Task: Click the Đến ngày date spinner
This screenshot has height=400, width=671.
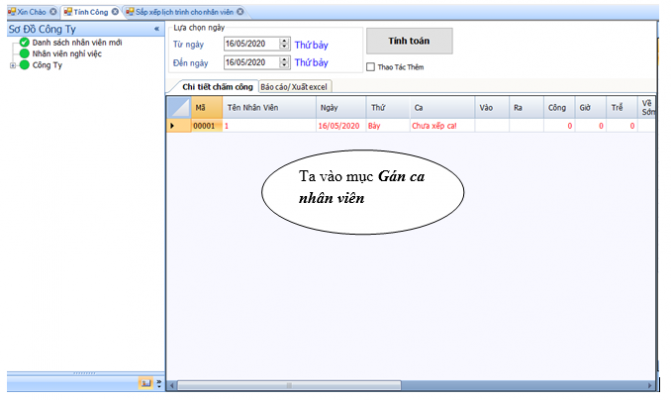Action: (x=285, y=63)
